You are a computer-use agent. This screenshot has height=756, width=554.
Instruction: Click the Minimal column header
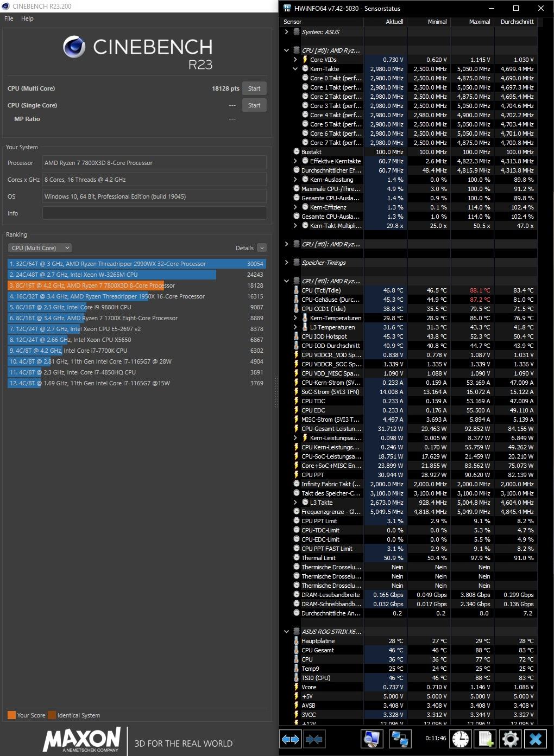pyautogui.click(x=429, y=22)
